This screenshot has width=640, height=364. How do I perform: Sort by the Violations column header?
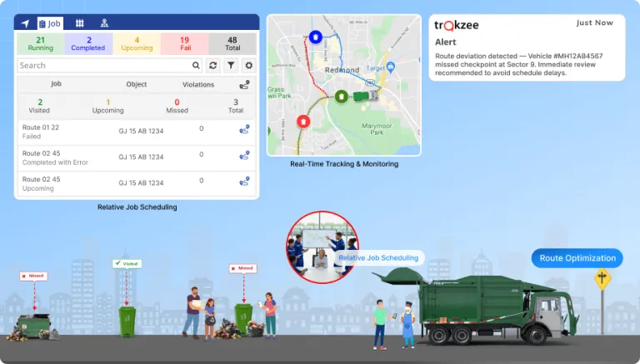pos(198,85)
